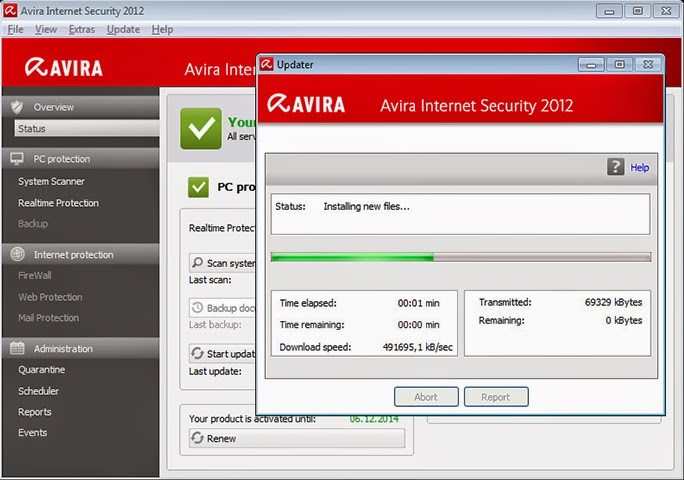Click the Renew button
This screenshot has width=684, height=480.
point(297,438)
